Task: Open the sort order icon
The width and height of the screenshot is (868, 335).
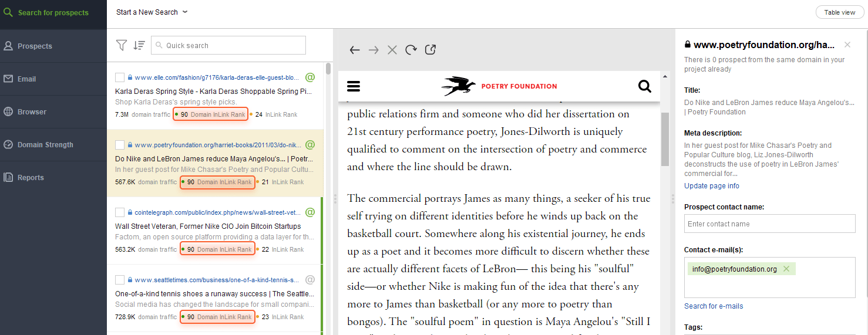Action: tap(139, 45)
